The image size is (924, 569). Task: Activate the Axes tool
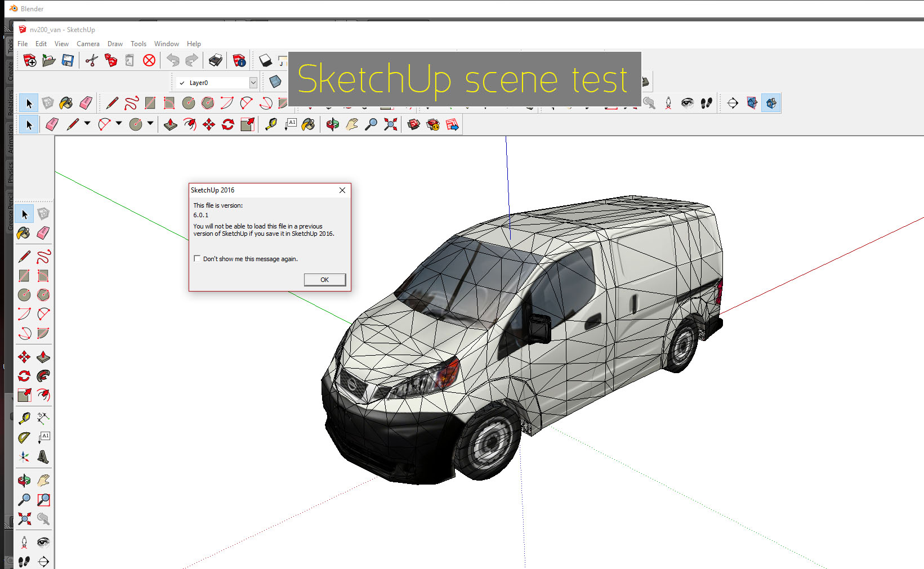24,456
